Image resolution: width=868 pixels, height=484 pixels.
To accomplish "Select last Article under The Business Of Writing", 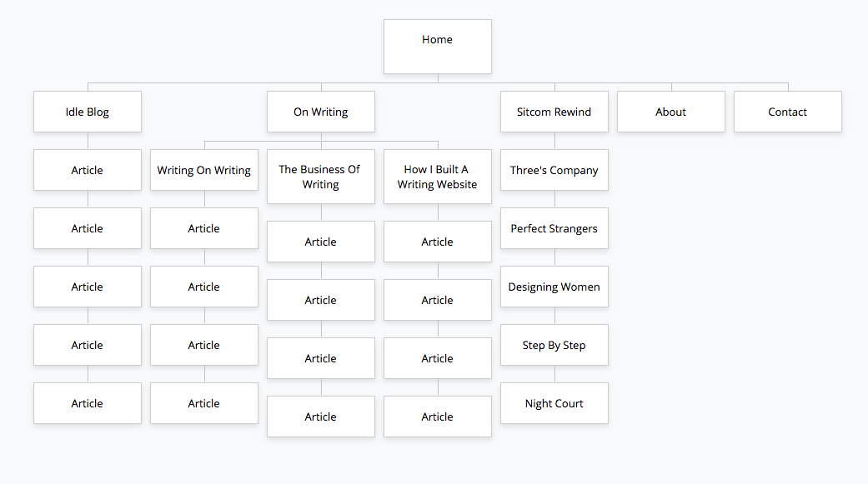I will pyautogui.click(x=321, y=417).
